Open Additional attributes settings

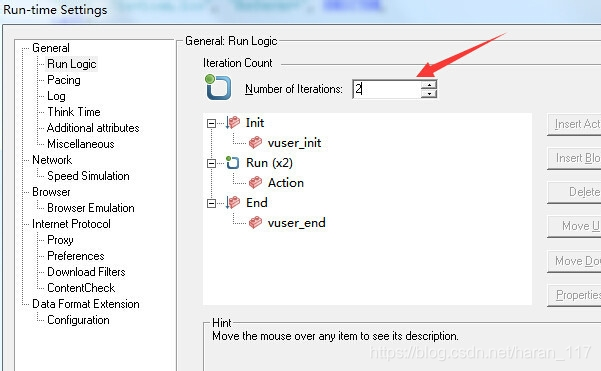point(93,128)
